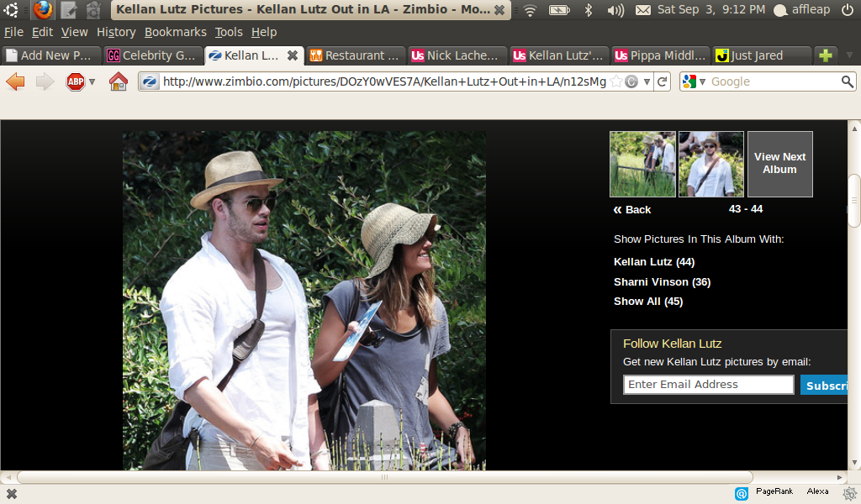
Task: Click the Bluetooth indicator icon
Action: coord(589,10)
